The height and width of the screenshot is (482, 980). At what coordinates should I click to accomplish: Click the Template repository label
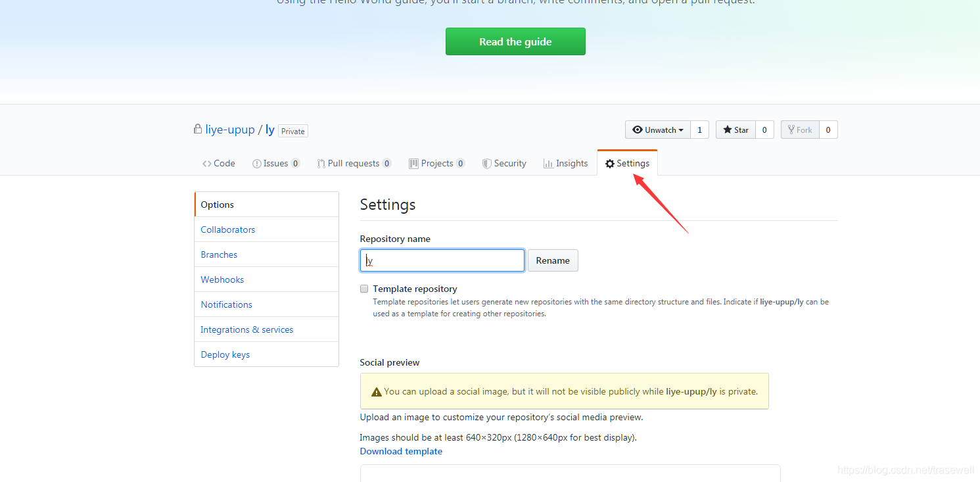(415, 289)
